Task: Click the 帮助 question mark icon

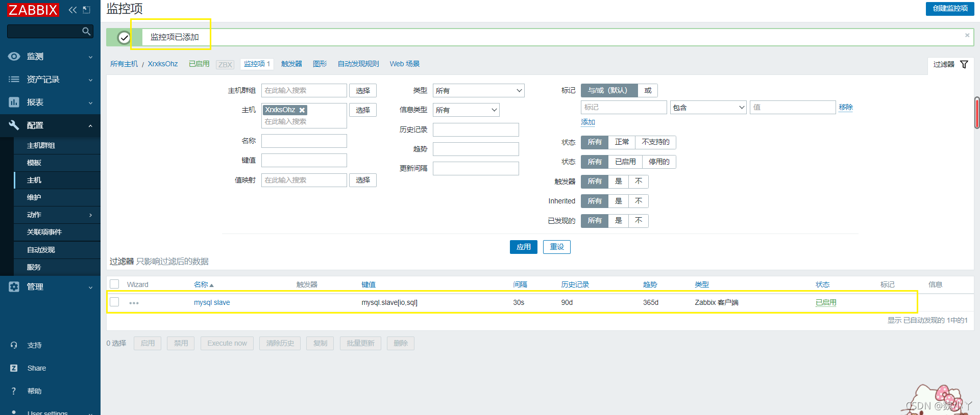Action: tap(14, 391)
